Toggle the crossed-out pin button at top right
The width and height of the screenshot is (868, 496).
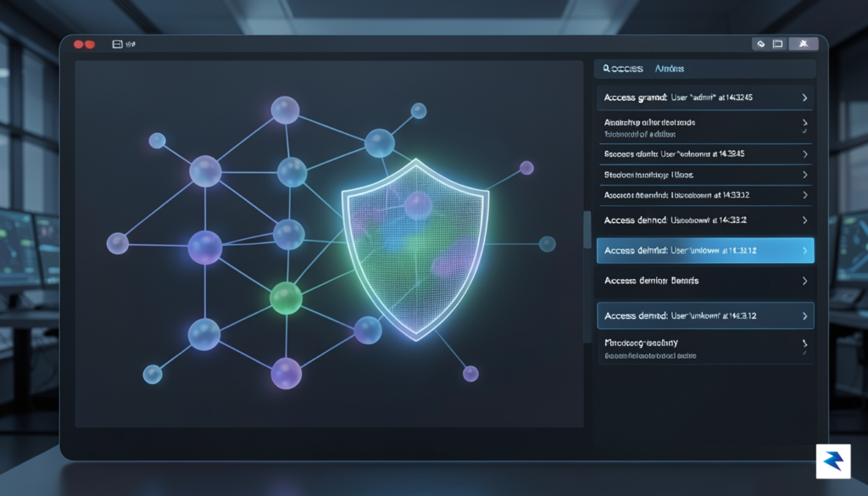[x=804, y=44]
